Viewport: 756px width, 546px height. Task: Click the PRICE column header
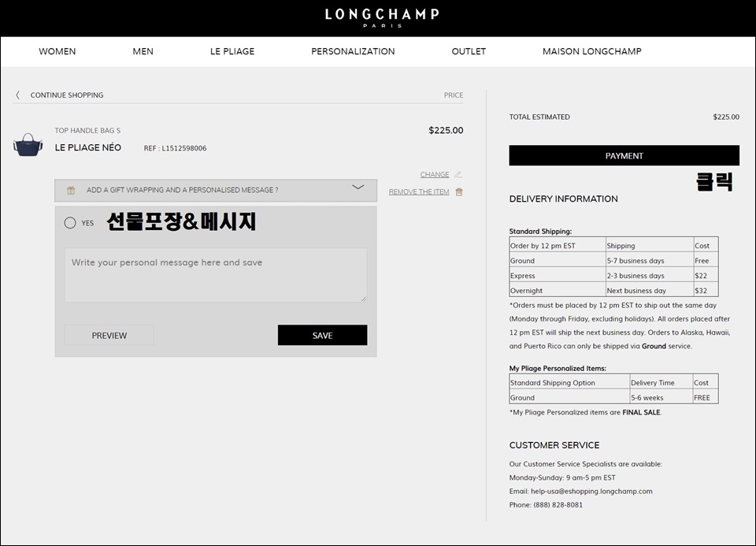[454, 95]
